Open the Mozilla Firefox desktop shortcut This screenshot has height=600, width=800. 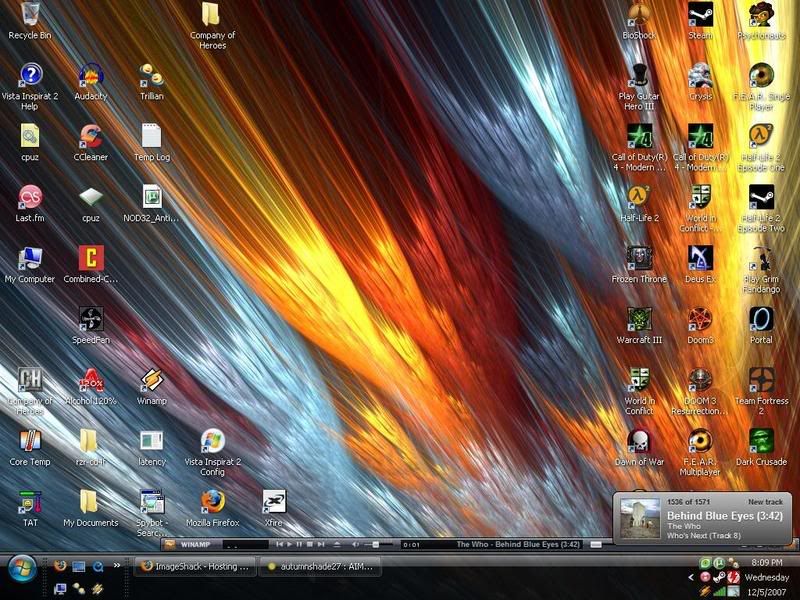(212, 508)
